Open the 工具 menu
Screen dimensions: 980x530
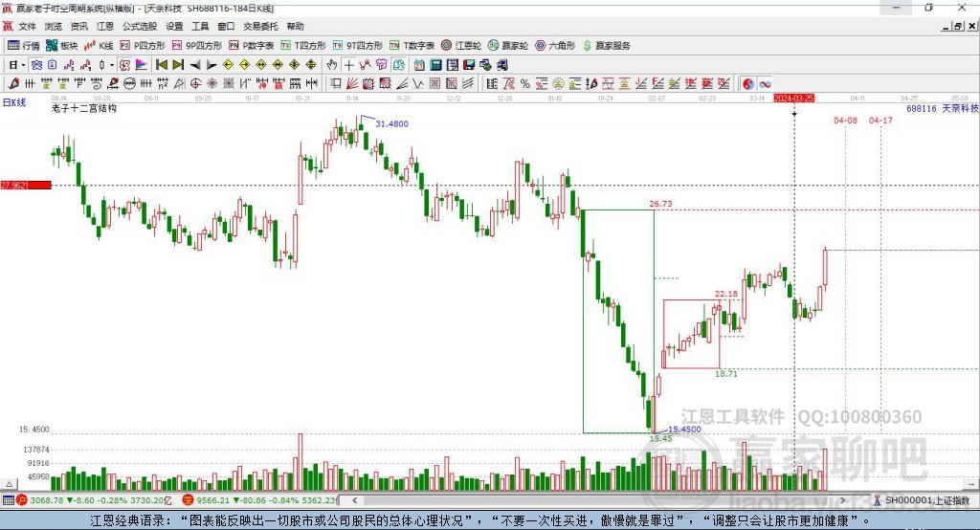(x=200, y=26)
